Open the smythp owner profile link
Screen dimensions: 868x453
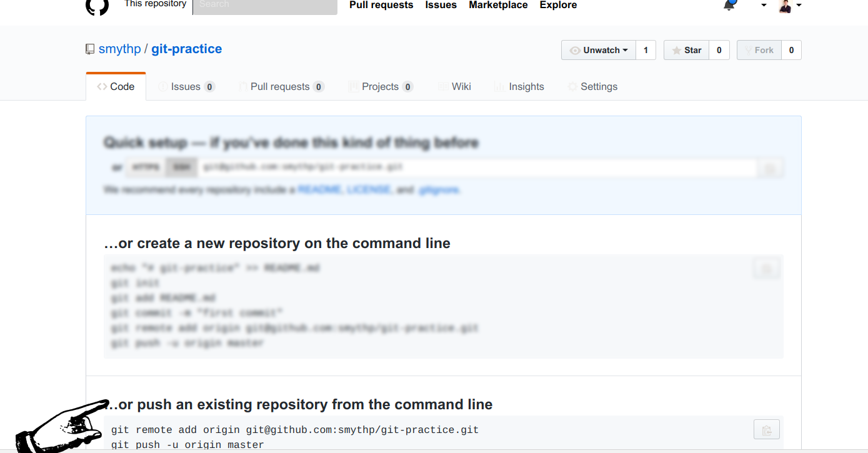[x=120, y=49]
